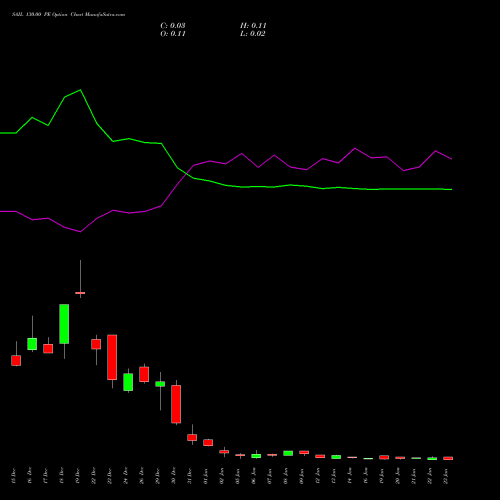The image size is (500, 500).
Task: Select the high value 'H: 0.11'
Action: (x=253, y=26)
